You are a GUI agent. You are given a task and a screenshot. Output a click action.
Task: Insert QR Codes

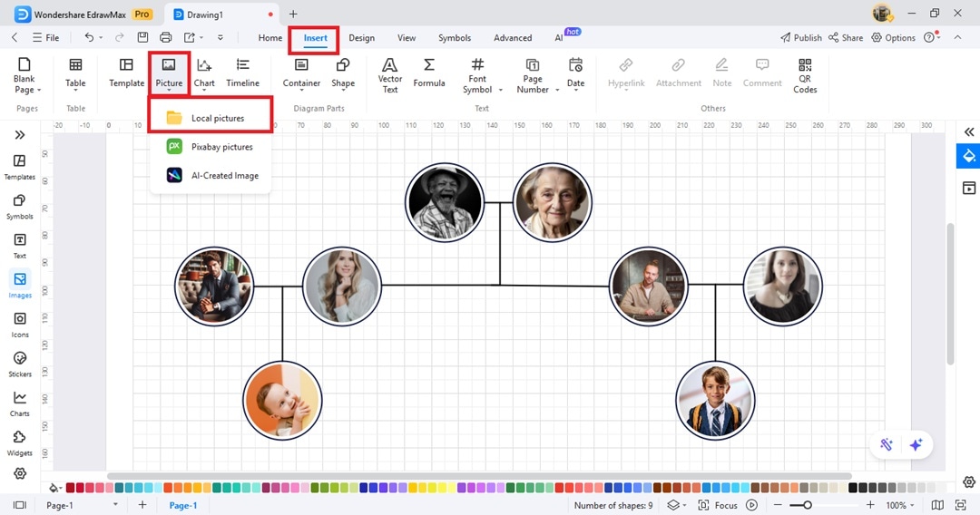click(x=804, y=75)
